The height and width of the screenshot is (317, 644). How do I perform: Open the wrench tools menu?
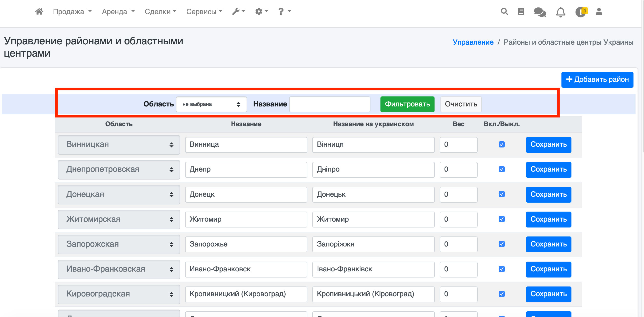point(238,12)
